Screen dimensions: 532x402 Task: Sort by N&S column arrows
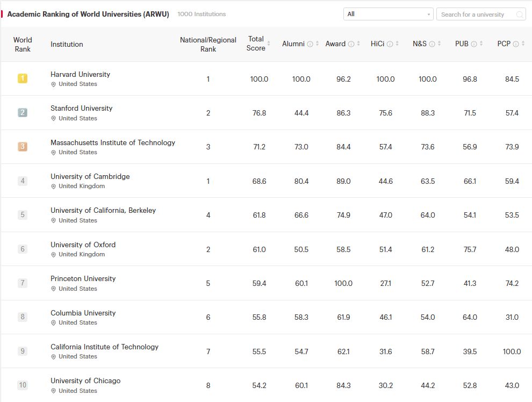(439, 44)
